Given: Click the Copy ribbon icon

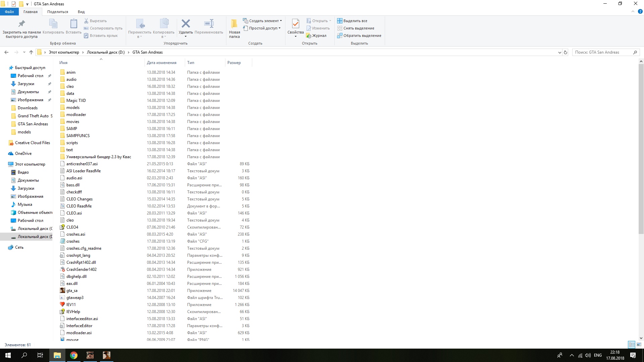Looking at the screenshot, I should click(x=53, y=24).
